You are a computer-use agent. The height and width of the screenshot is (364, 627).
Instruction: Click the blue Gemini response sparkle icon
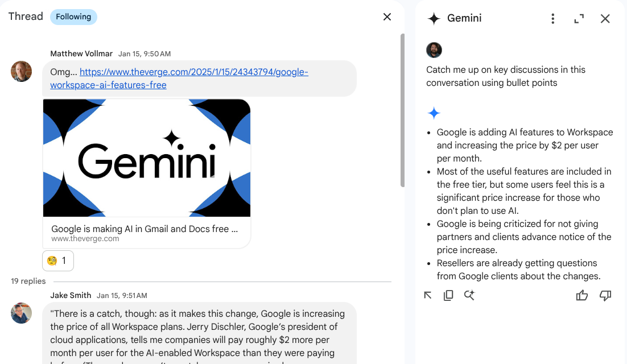(x=434, y=113)
